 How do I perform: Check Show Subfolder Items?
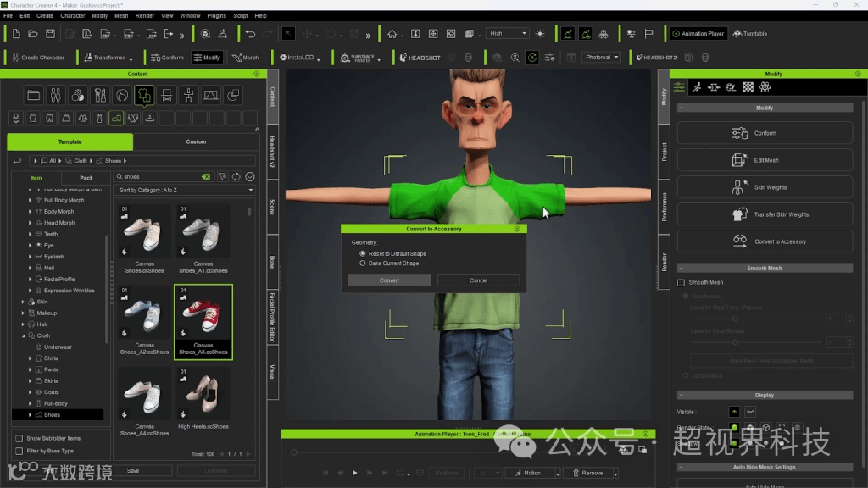click(19, 438)
